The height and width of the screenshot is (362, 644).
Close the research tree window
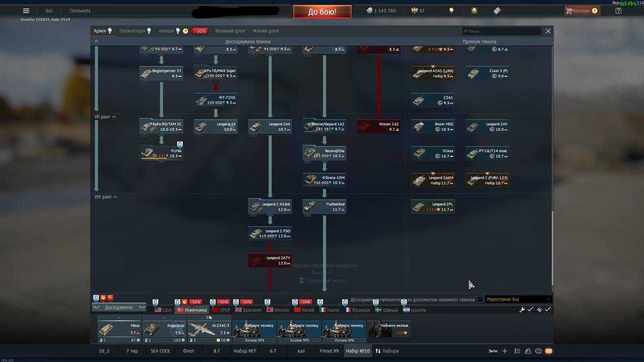click(548, 31)
